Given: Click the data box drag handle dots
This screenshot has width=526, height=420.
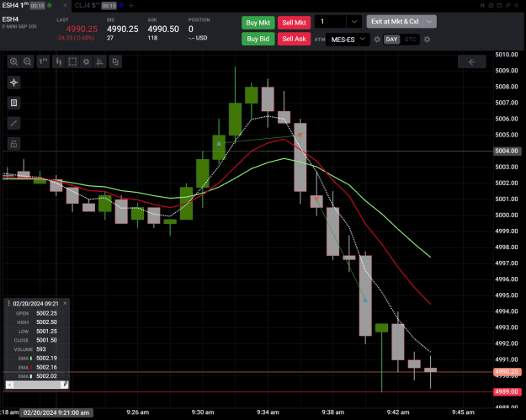Looking at the screenshot, I should pos(8,303).
